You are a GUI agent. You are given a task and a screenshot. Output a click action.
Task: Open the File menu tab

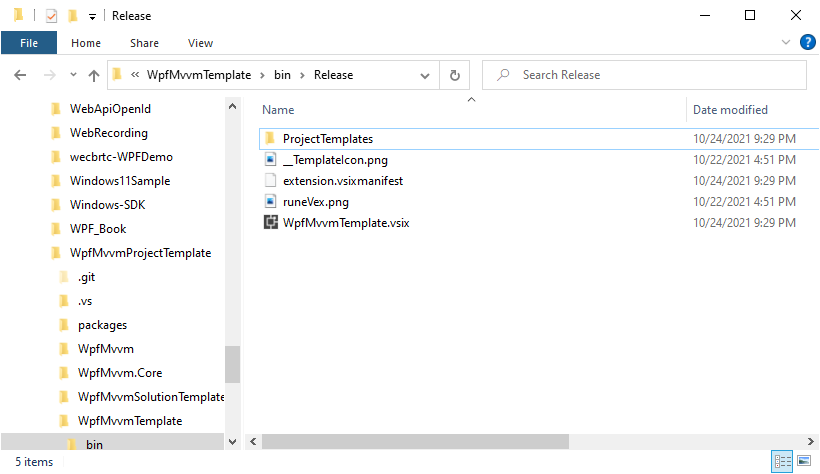(x=29, y=43)
